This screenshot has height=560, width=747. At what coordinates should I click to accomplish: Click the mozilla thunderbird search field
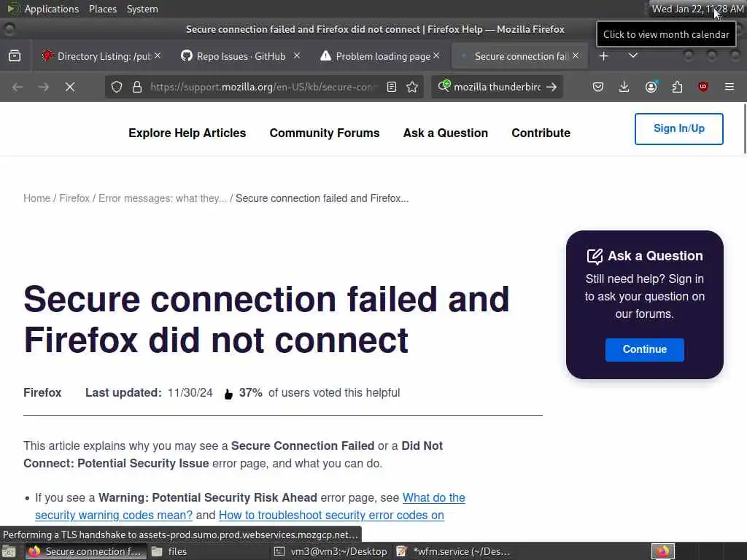coord(497,87)
